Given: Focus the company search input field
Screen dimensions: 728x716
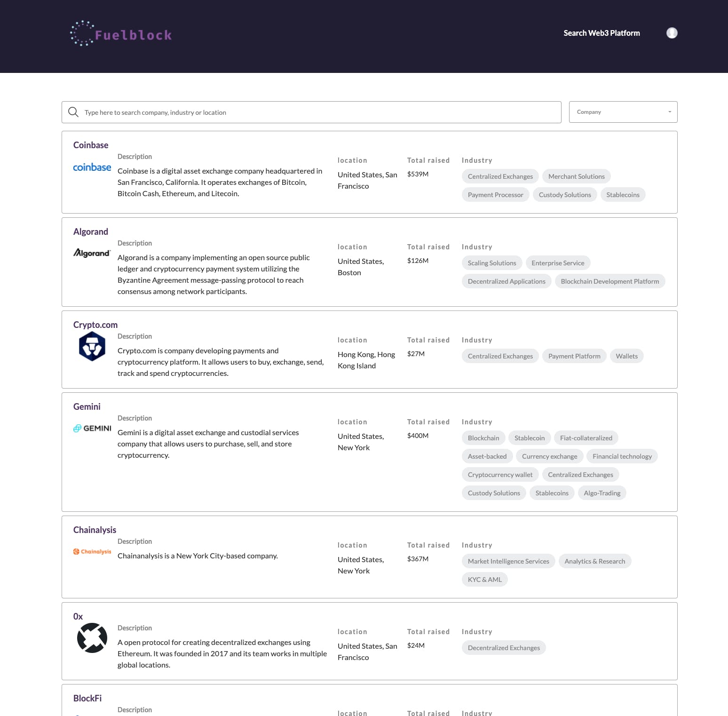Looking at the screenshot, I should click(311, 112).
